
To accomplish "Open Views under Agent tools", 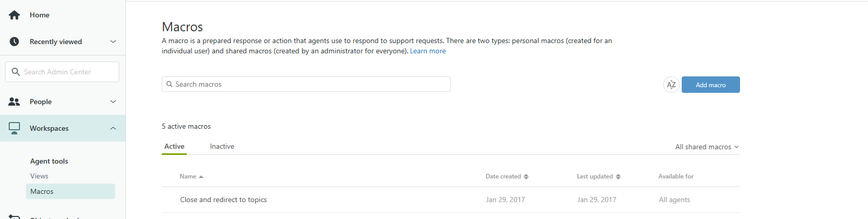I will (39, 176).
